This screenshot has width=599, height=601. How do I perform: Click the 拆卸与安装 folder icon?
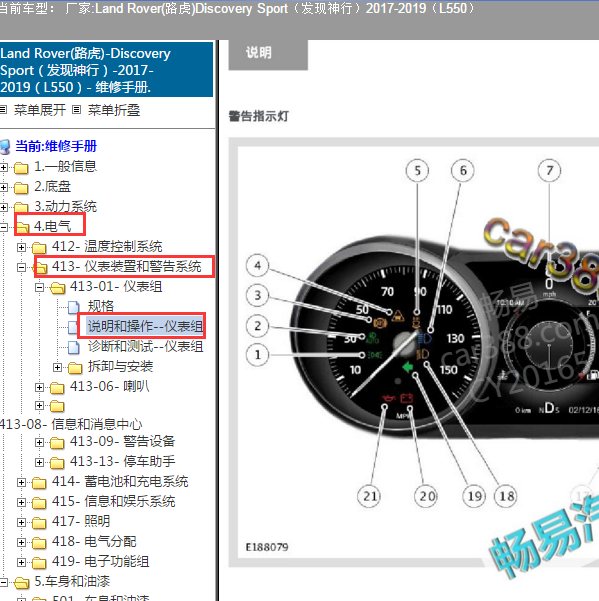75,368
